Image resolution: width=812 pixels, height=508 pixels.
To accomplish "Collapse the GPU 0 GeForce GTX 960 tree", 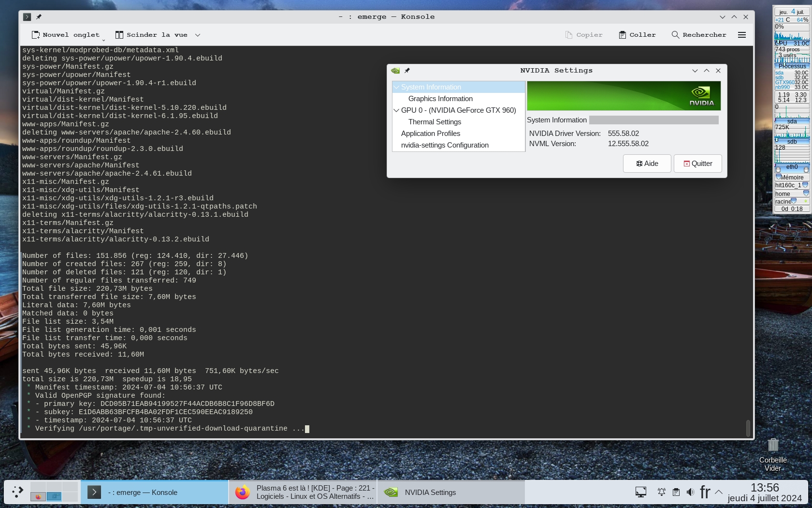I will [x=396, y=110].
